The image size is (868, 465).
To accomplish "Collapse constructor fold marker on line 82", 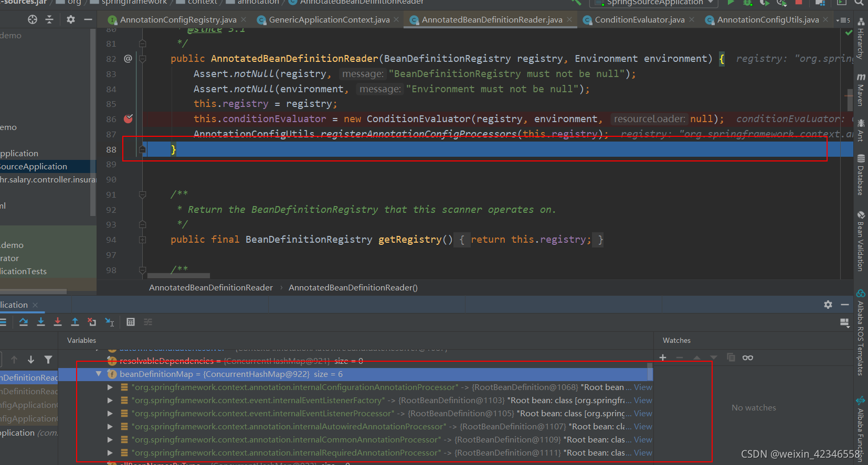I will coord(142,59).
